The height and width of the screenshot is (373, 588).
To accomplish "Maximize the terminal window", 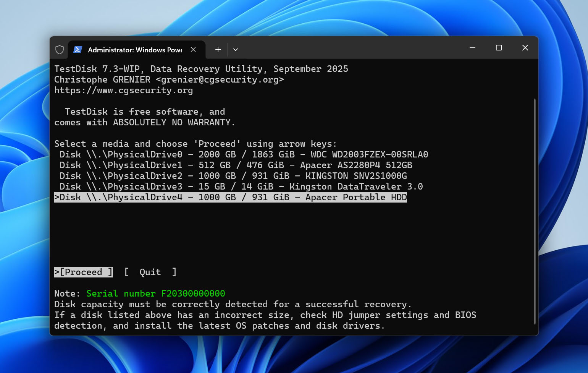I will pos(499,47).
